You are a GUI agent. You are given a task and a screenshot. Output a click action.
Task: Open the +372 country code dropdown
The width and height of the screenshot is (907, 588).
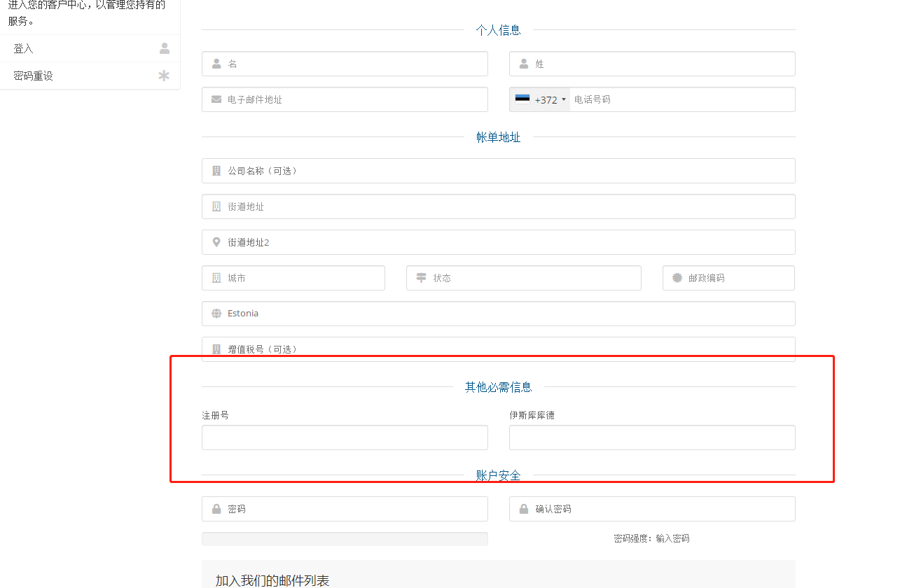[540, 99]
